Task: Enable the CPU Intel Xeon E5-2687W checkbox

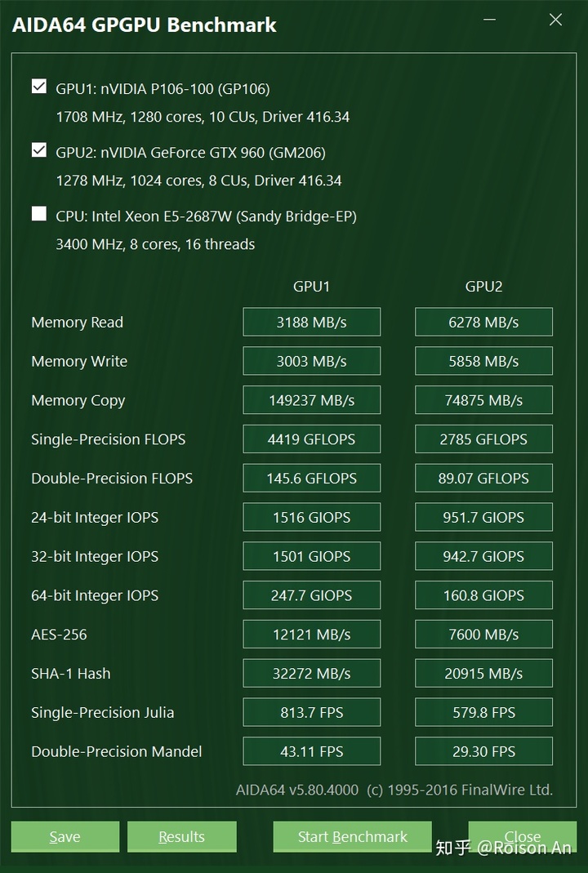Action: pos(39,214)
